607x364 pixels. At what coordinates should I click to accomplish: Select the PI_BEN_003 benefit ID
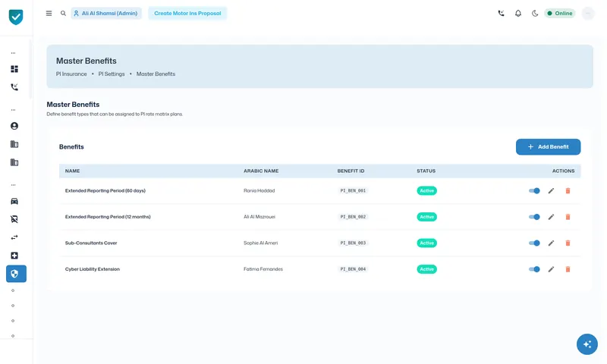[x=353, y=243]
